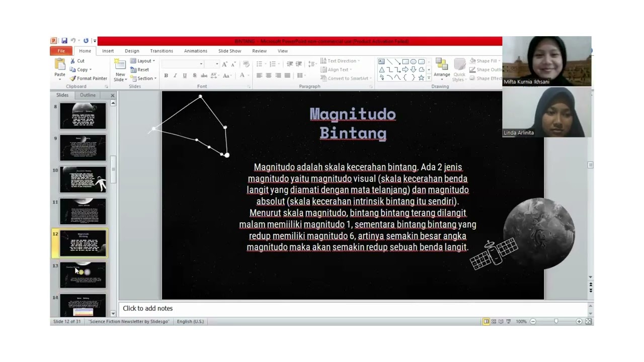Click English (U.S.) language in status bar
This screenshot has height=362, width=644.
pos(190,321)
